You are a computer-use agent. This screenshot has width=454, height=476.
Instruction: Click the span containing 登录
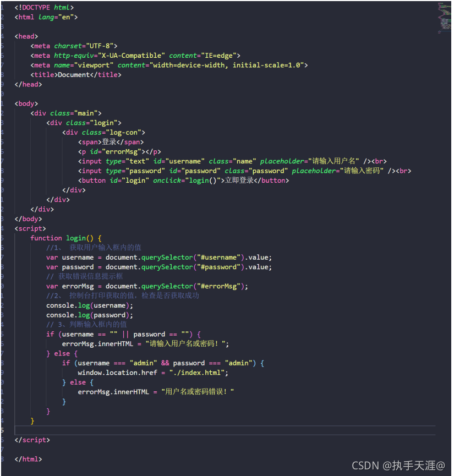pyautogui.click(x=111, y=142)
